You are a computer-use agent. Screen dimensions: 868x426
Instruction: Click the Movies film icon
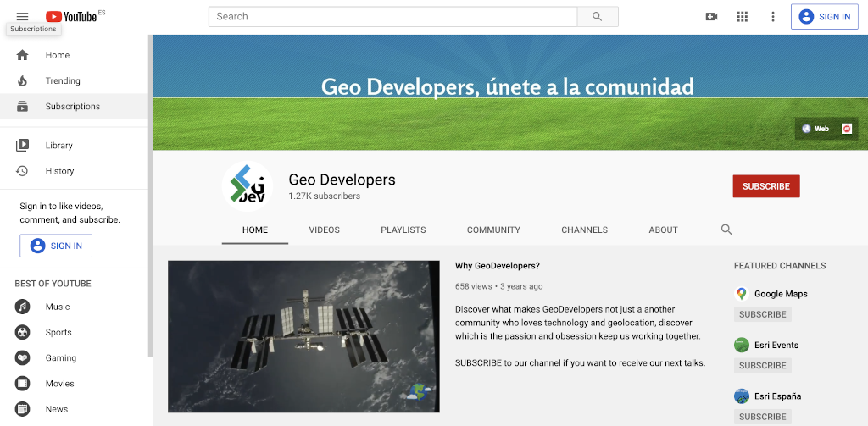22,384
